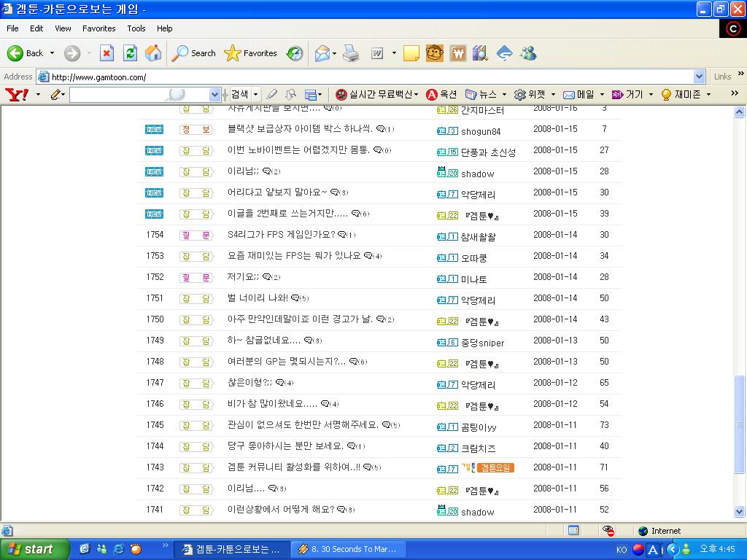Click the Search toolbar button
Screen dimensions: 747x560
pyautogui.click(x=194, y=53)
